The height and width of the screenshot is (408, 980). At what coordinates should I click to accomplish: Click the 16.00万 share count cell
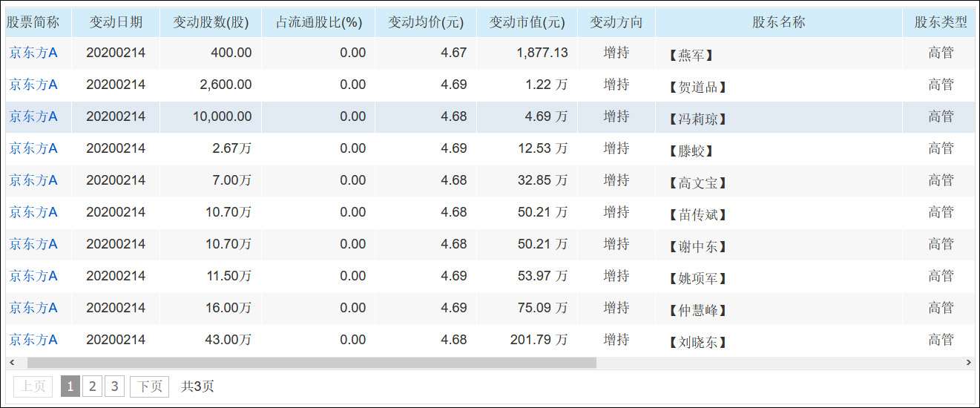point(211,308)
